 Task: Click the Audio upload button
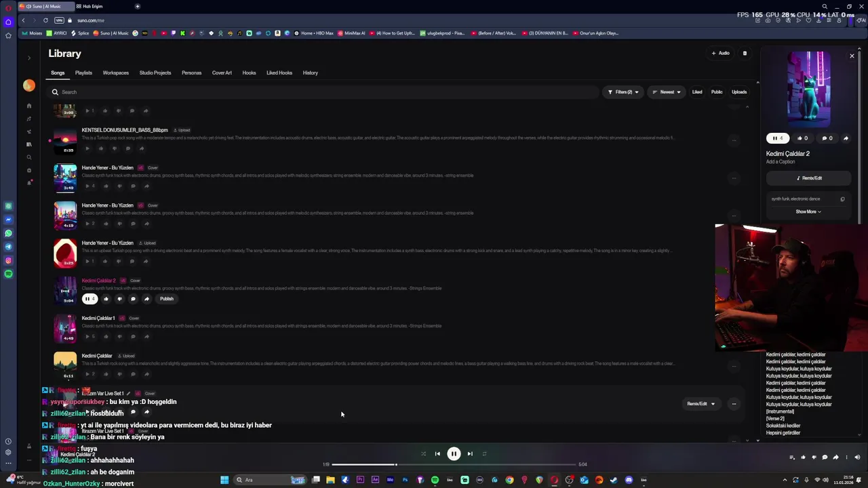(x=721, y=53)
